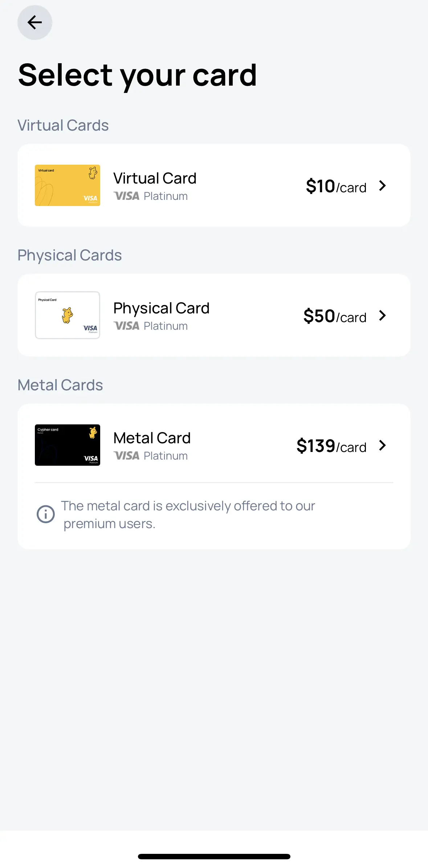Screen dimensions: 428x868
Task: Click the $10/card price label
Action: (x=336, y=186)
